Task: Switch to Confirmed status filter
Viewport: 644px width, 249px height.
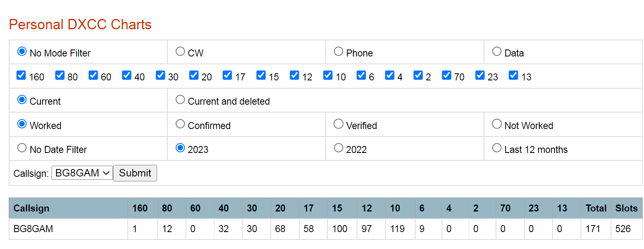Action: pyautogui.click(x=180, y=124)
